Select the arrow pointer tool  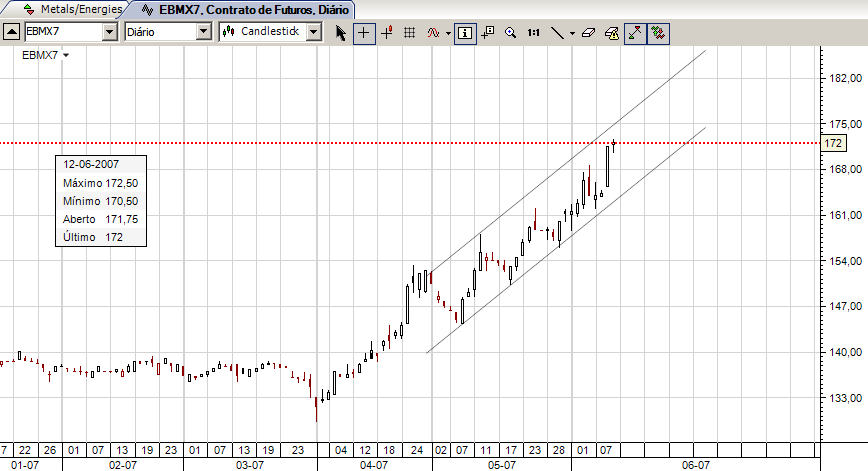(340, 33)
